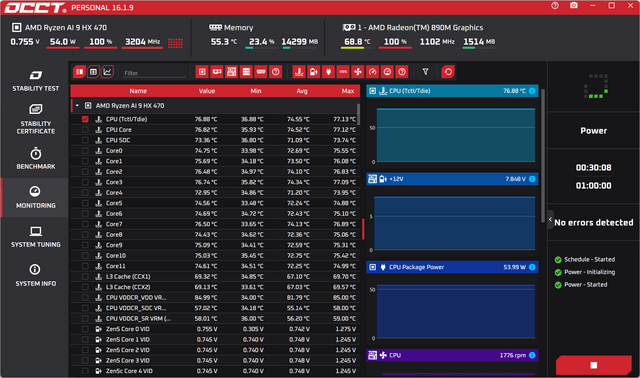Image resolution: width=640 pixels, height=378 pixels.
Task: Stop the running Power test
Action: tap(593, 365)
